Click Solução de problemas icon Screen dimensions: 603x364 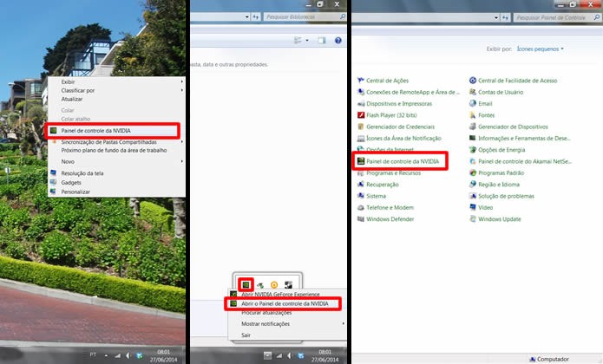[473, 196]
